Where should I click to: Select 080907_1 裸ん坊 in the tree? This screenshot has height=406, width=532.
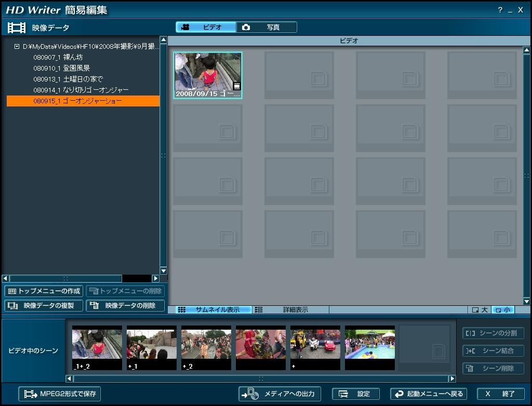(58, 57)
